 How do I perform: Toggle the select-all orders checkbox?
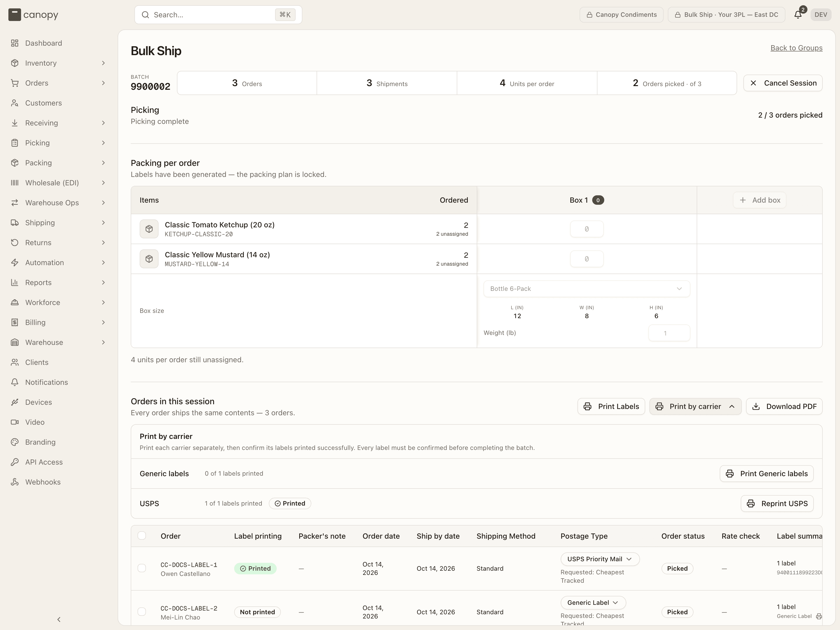tap(142, 535)
